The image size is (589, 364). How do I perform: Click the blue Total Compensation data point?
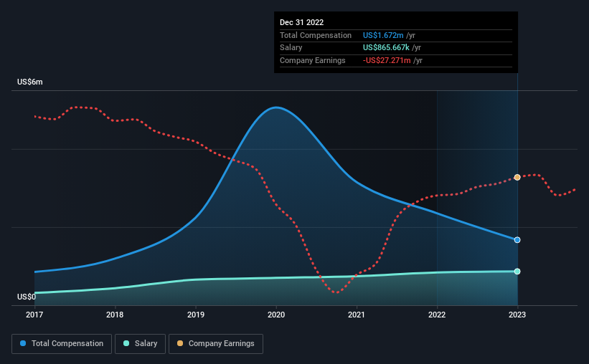[x=517, y=240]
